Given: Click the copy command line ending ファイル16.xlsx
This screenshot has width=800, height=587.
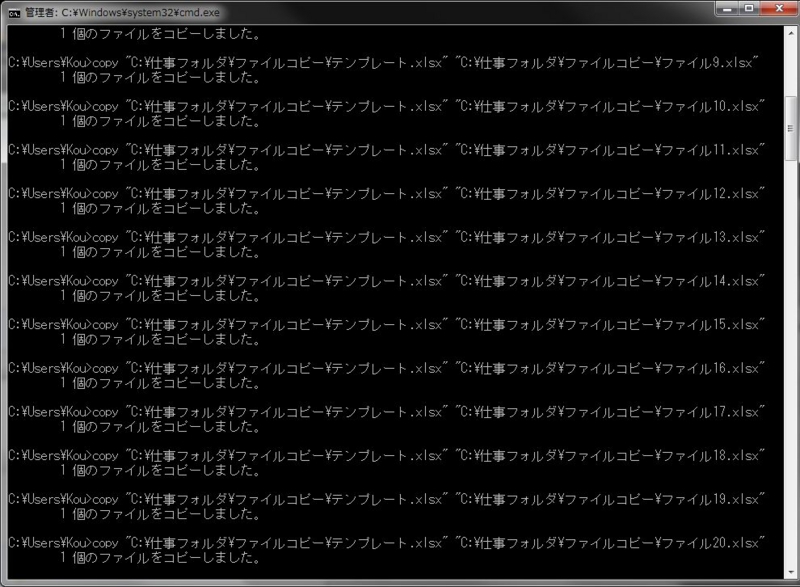Looking at the screenshot, I should click(x=386, y=368).
